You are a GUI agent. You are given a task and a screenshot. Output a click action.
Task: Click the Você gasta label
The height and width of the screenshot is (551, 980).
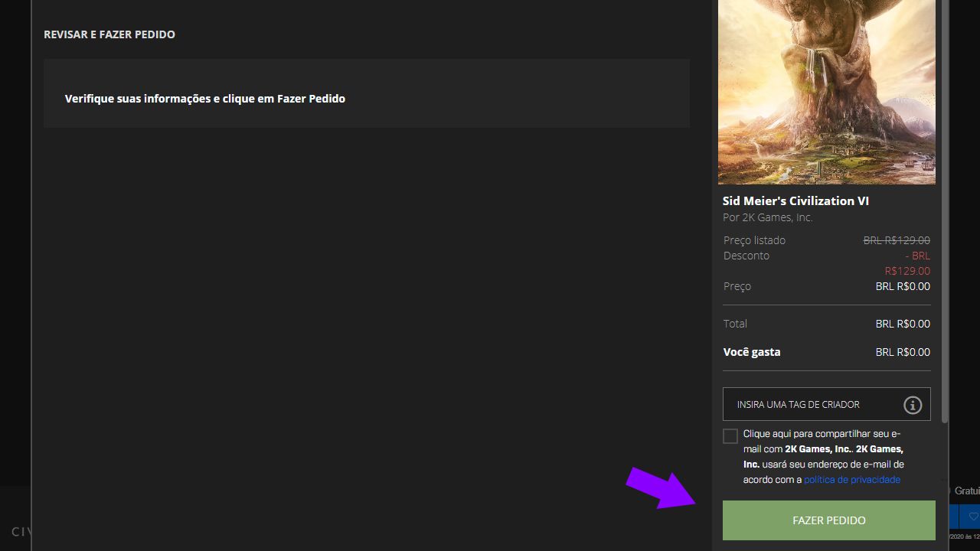pyautogui.click(x=752, y=352)
